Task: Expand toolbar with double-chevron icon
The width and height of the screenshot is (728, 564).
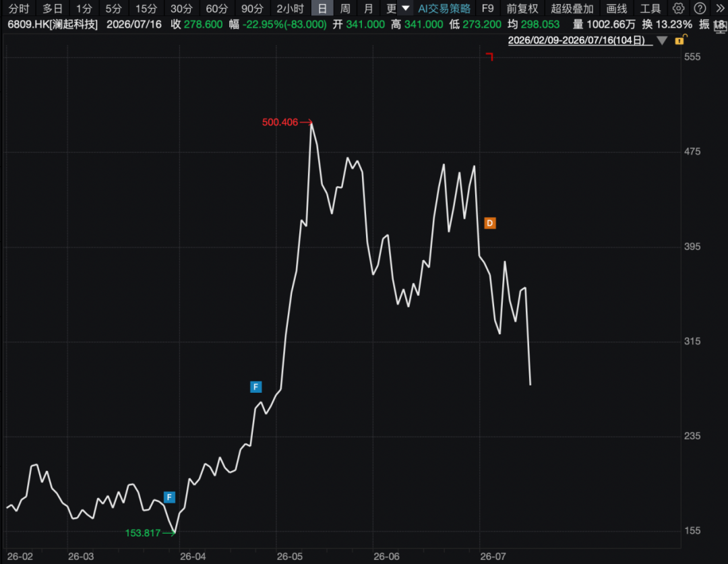Action: [720, 8]
